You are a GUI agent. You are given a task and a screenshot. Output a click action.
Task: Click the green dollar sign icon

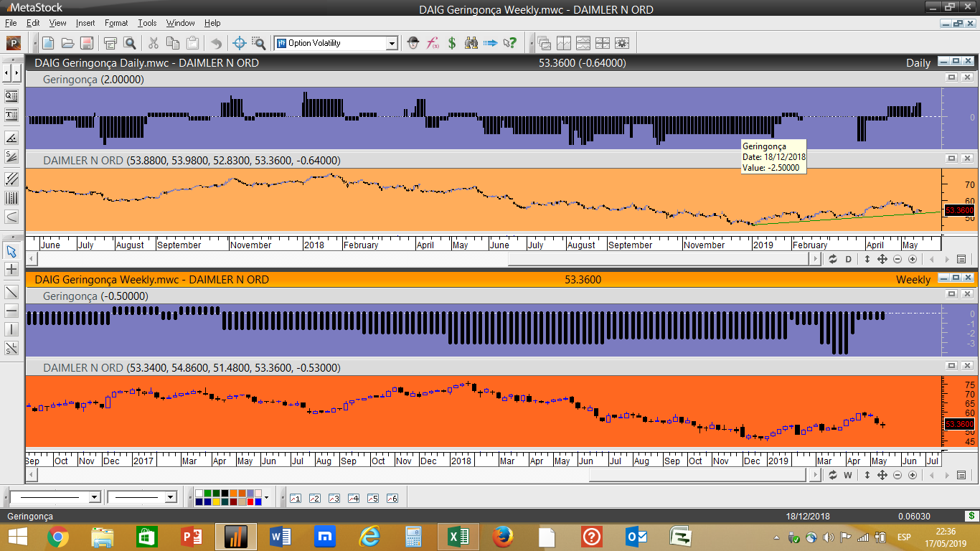click(452, 43)
